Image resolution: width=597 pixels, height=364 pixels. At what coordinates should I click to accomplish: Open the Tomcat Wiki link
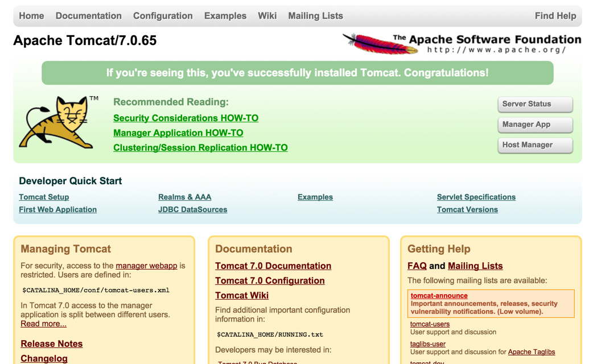pyautogui.click(x=242, y=296)
